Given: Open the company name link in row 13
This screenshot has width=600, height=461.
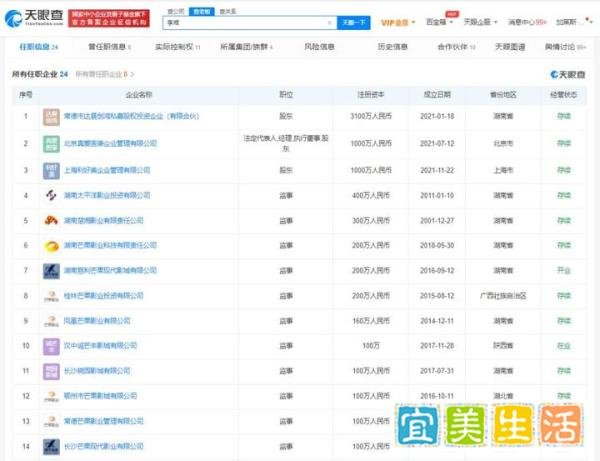Looking at the screenshot, I should (x=103, y=421).
